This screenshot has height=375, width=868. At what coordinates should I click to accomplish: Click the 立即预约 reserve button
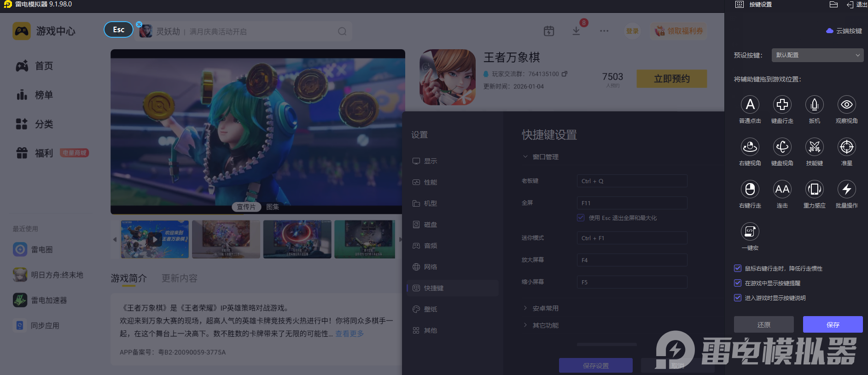(672, 79)
